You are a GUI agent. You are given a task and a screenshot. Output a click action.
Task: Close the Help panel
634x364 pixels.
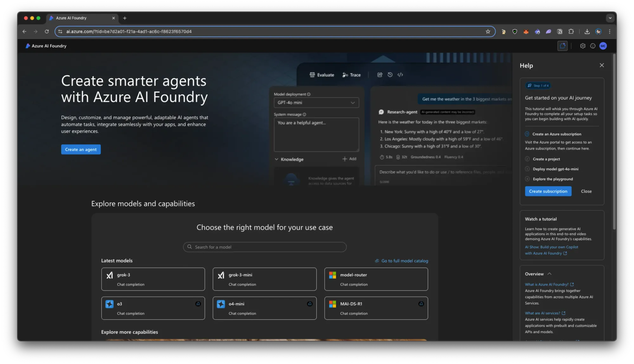click(x=602, y=65)
